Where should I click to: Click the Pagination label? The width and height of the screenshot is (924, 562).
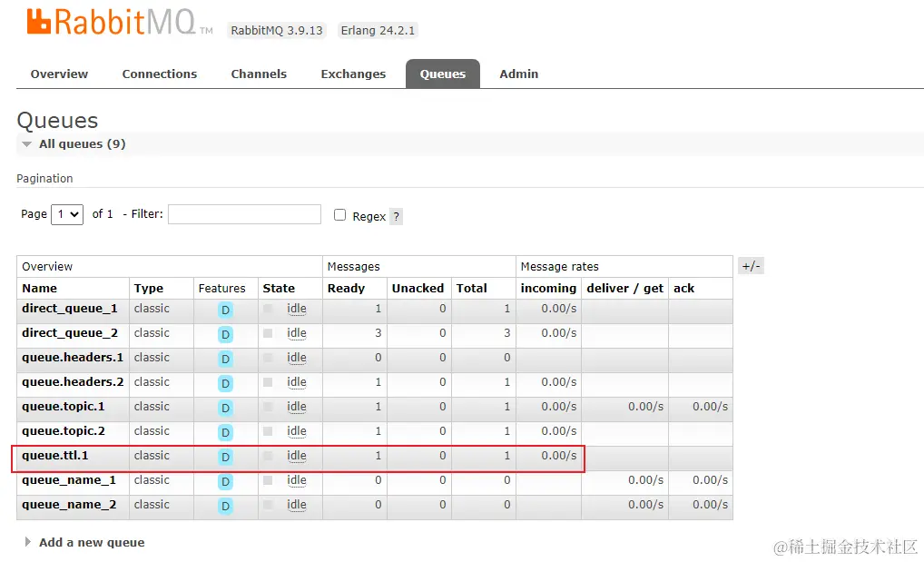coord(44,178)
